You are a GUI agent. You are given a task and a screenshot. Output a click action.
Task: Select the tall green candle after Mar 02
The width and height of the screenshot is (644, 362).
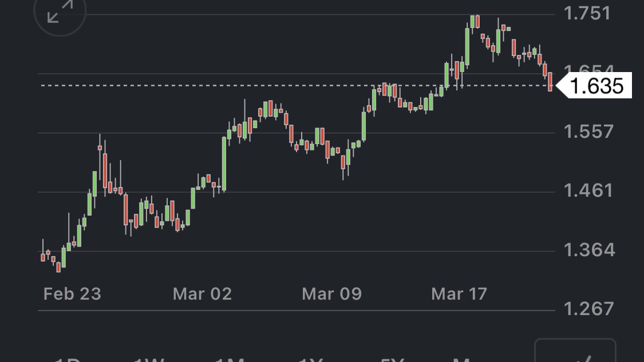click(x=224, y=163)
